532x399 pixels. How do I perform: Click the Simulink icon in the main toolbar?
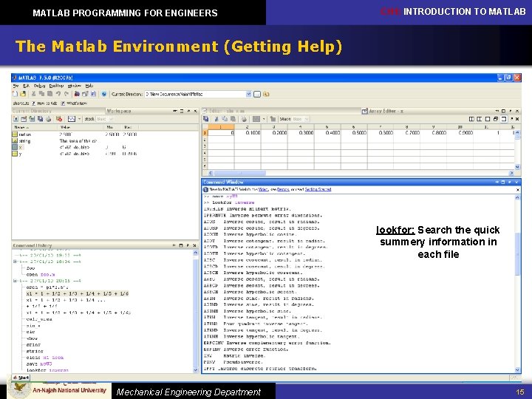pos(75,94)
